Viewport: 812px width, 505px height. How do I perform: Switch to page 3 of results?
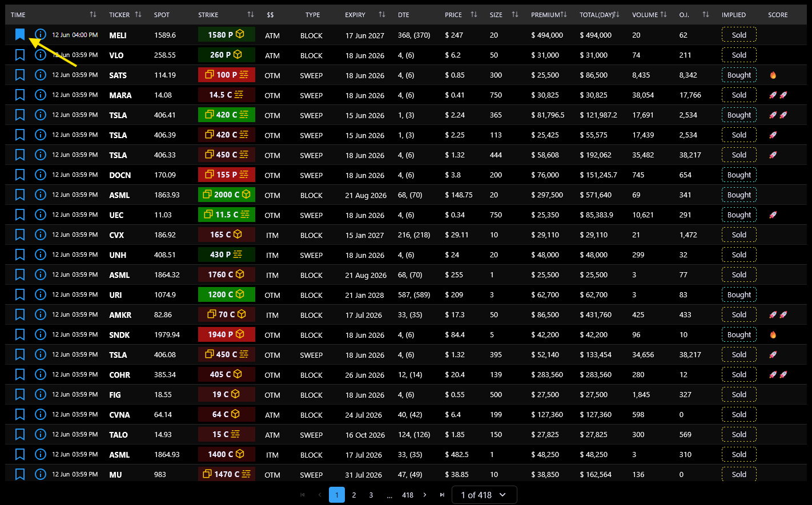(x=371, y=495)
